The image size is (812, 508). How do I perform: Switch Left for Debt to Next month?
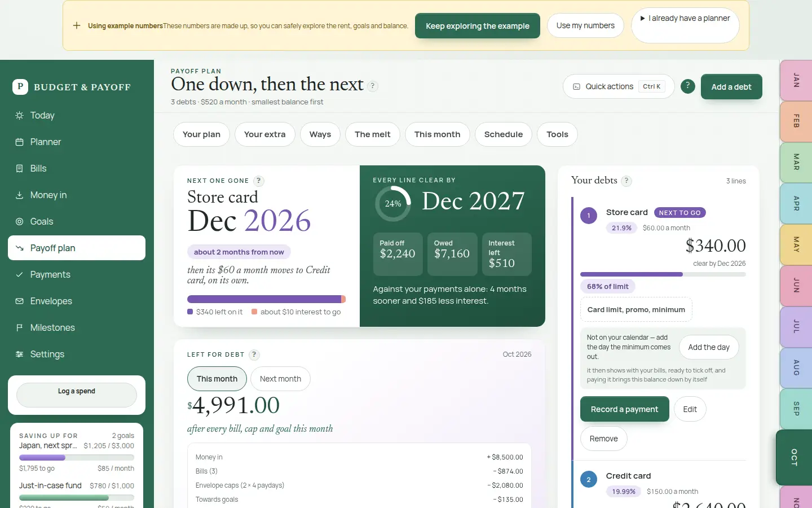280,379
